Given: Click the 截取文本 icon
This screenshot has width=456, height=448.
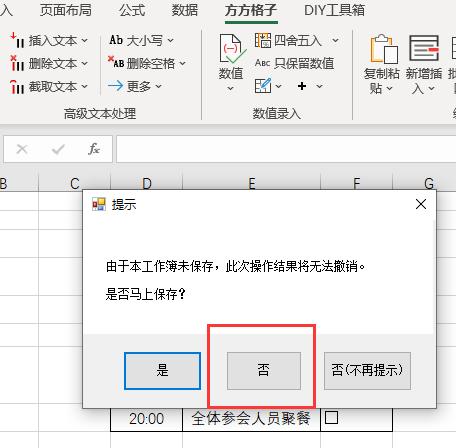Looking at the screenshot, I should (x=17, y=87).
